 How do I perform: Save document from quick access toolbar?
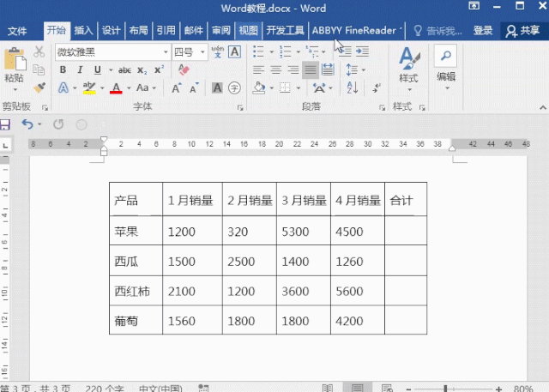(5, 124)
